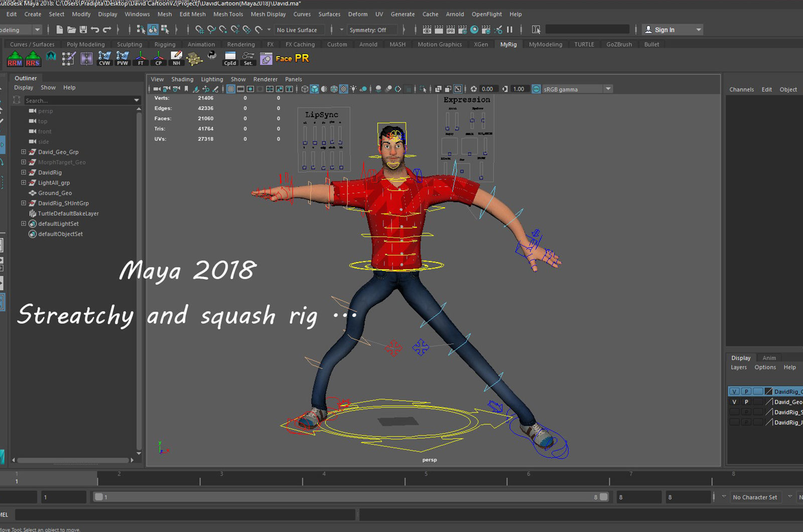
Task: Click the FT freeze transform shelf icon
Action: tap(141, 58)
